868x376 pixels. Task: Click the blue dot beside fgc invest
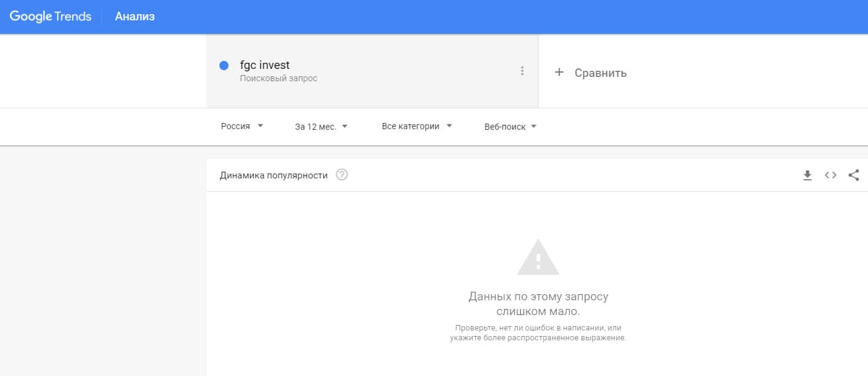[224, 66]
